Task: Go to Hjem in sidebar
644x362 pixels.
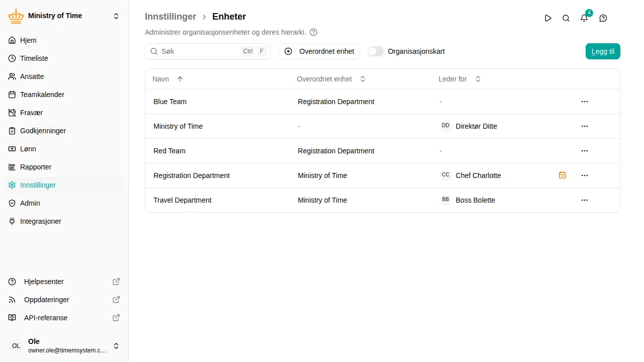Action: [x=64, y=40]
